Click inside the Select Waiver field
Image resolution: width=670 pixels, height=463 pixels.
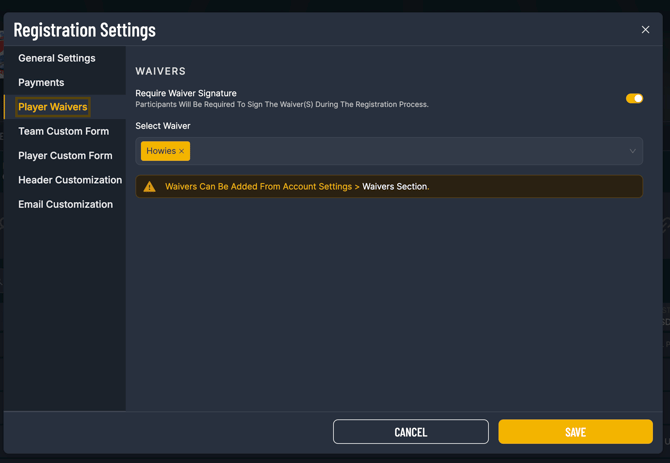tap(400, 151)
